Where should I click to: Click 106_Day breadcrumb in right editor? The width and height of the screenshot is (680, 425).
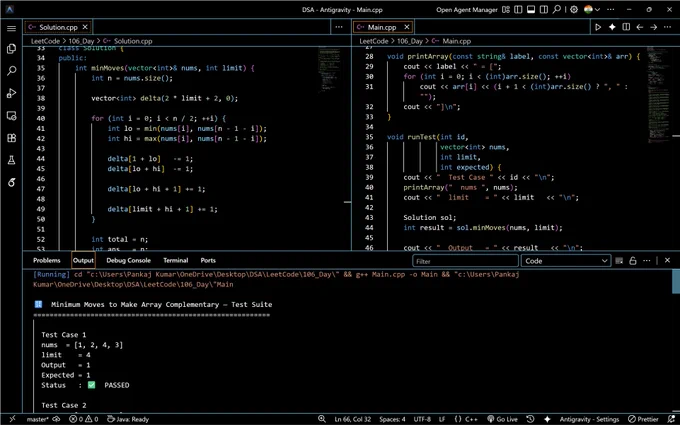(409, 41)
